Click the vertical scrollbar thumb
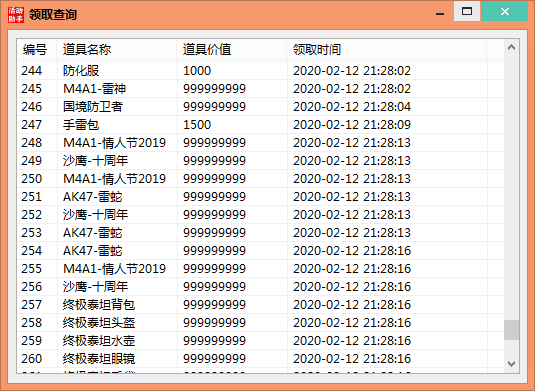The height and width of the screenshot is (391, 535). (x=511, y=330)
